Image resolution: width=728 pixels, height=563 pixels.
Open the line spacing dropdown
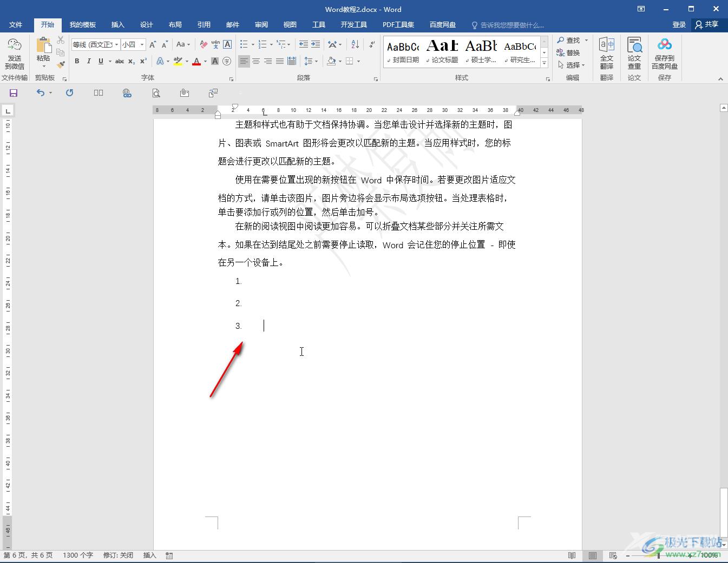[x=311, y=61]
